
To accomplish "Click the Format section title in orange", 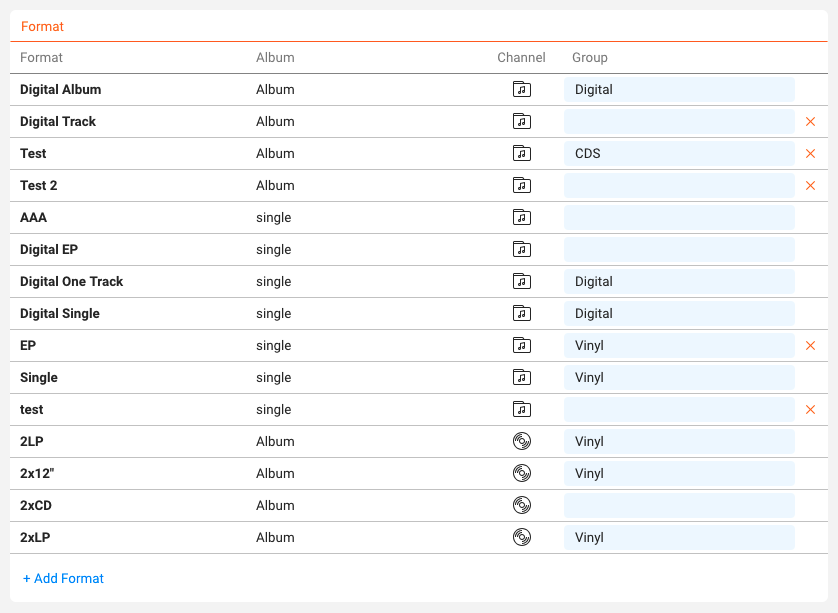I will point(42,26).
